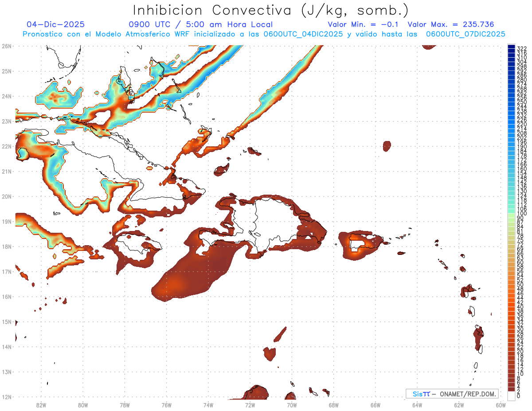Click the 'Valor Min. = -0.1' readout
The image size is (532, 411).
(x=364, y=24)
